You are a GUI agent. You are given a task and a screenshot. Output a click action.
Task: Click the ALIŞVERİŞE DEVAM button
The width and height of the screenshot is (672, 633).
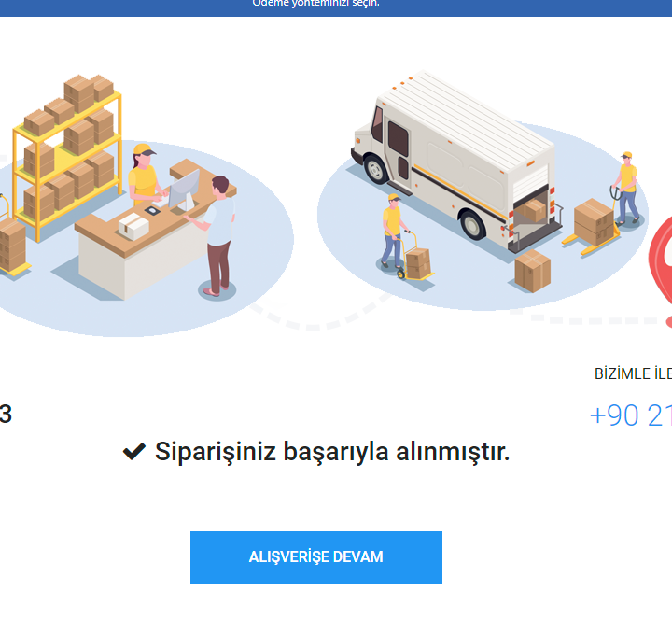(x=316, y=556)
